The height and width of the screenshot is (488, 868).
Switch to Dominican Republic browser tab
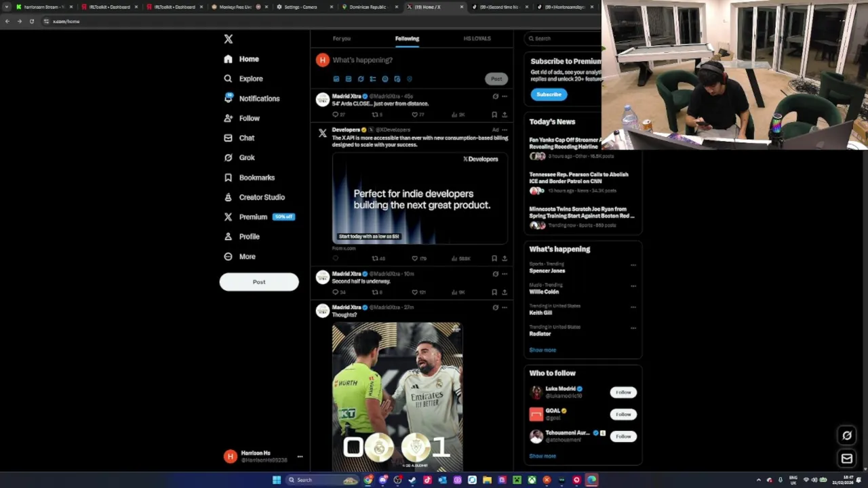click(368, 7)
